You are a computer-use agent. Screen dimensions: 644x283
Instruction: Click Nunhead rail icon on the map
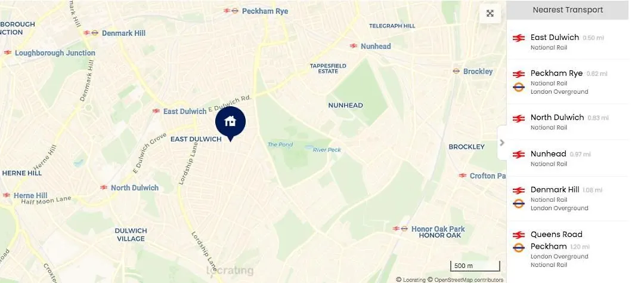point(354,46)
